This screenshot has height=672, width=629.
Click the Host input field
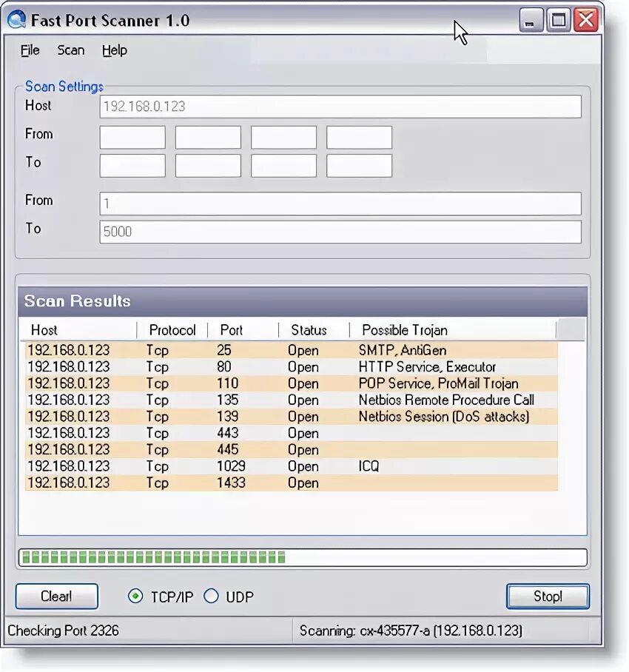340,107
